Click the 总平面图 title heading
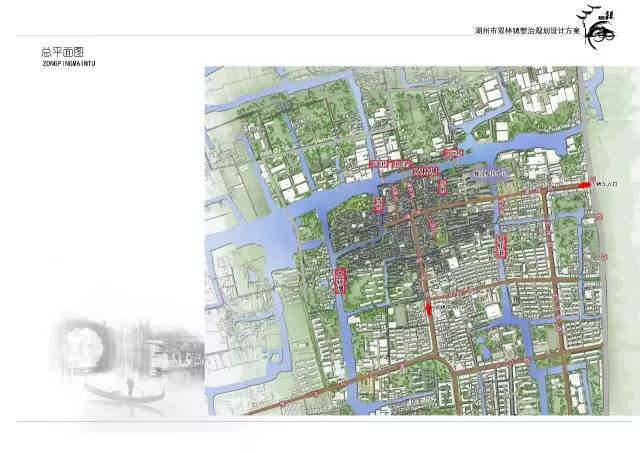 pyautogui.click(x=62, y=52)
